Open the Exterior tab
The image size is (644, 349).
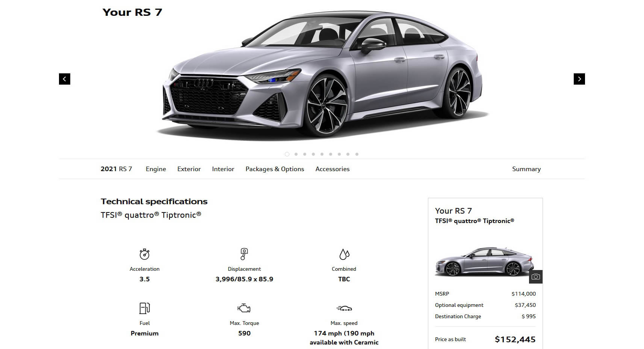189,169
